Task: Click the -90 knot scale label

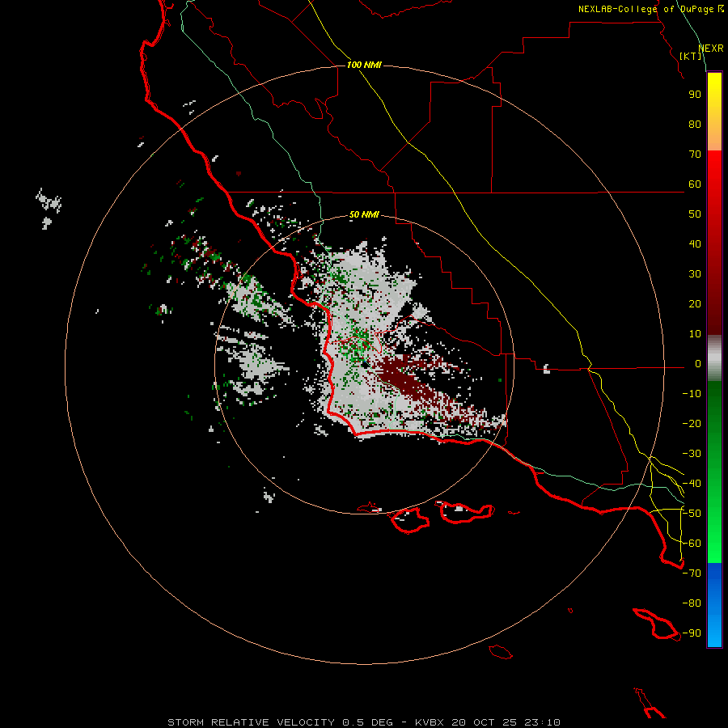Action: tap(692, 633)
